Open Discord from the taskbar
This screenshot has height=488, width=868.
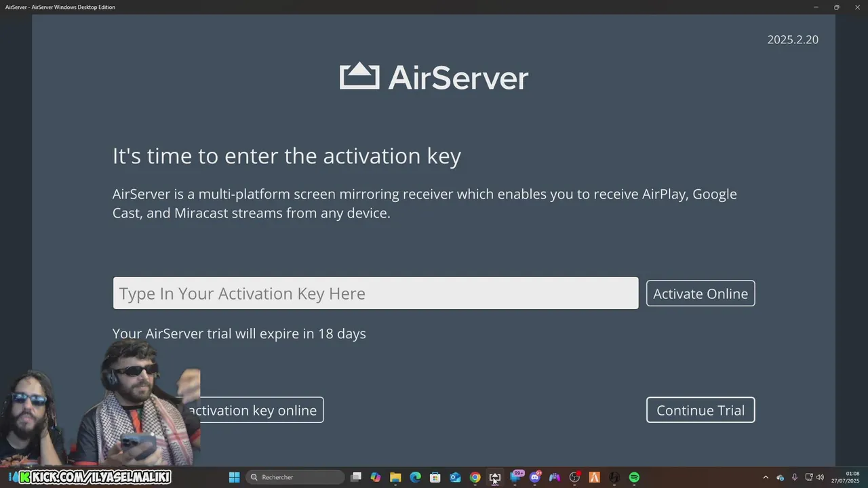pyautogui.click(x=535, y=477)
